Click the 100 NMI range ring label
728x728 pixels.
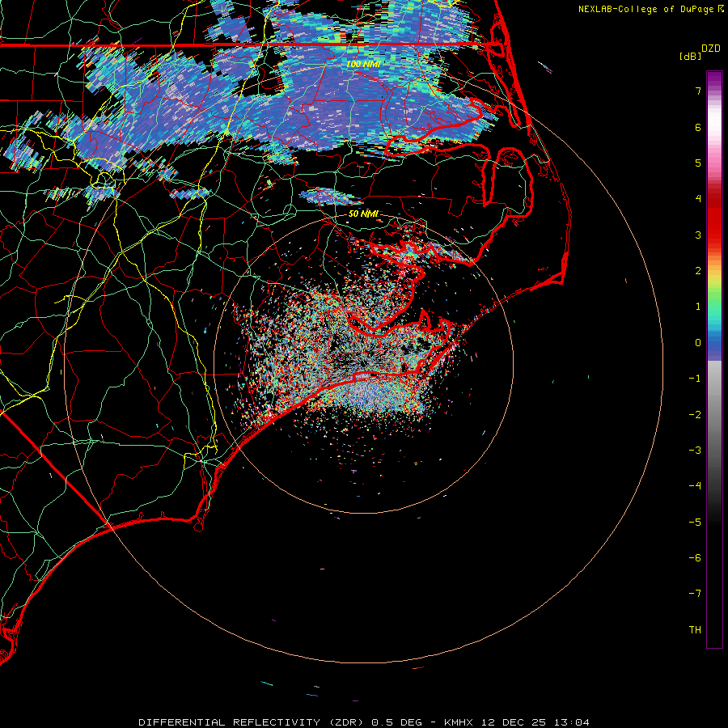click(x=363, y=64)
